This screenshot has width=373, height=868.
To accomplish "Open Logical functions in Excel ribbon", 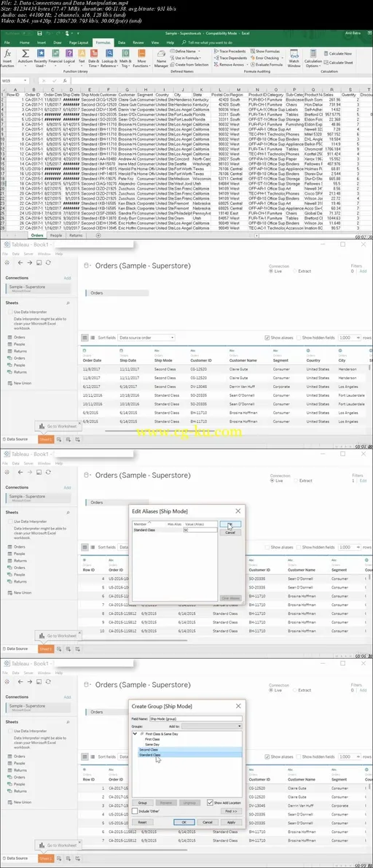I will [69, 57].
